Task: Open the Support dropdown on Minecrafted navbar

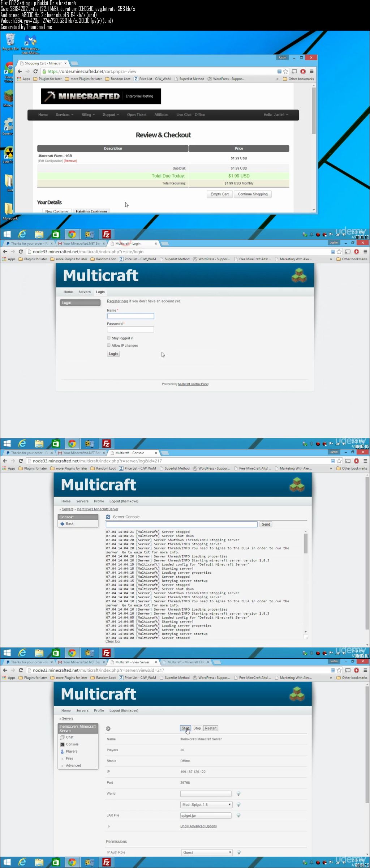Action: [111, 115]
